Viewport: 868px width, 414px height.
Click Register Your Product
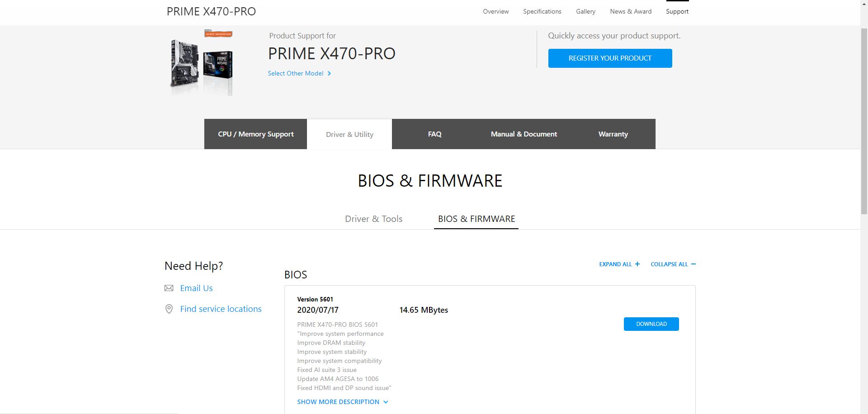[610, 58]
